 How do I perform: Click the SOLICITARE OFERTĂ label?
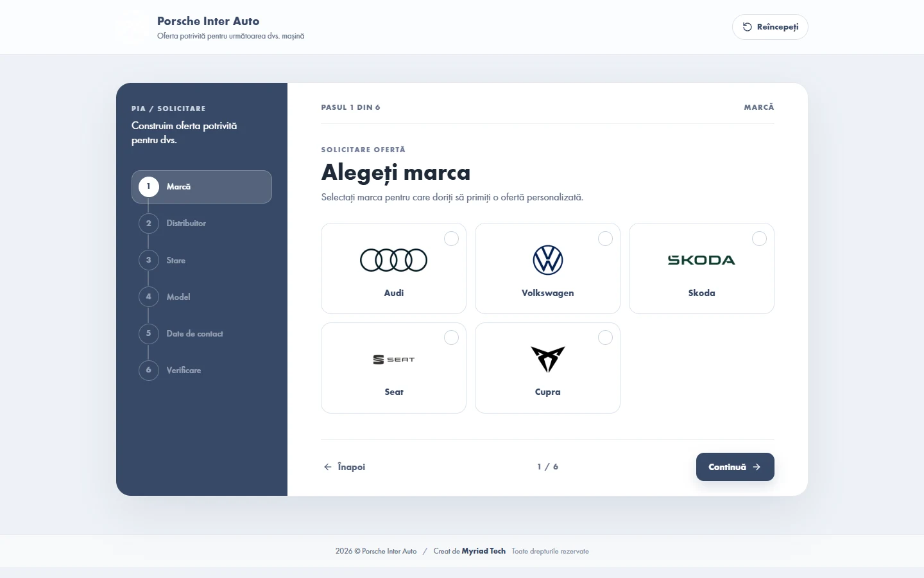363,150
